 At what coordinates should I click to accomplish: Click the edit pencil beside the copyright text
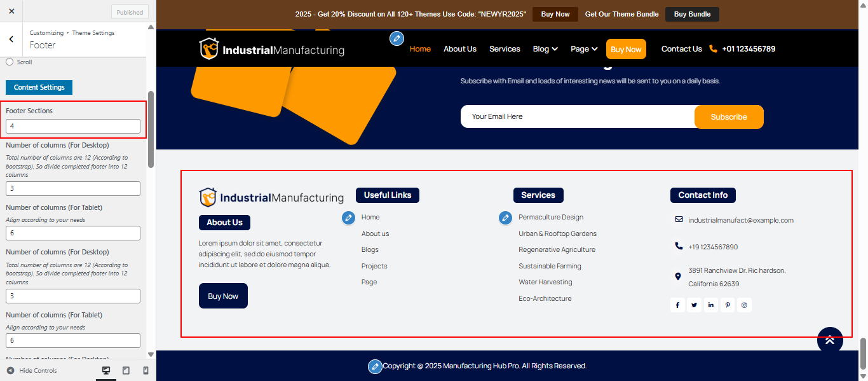pos(375,366)
